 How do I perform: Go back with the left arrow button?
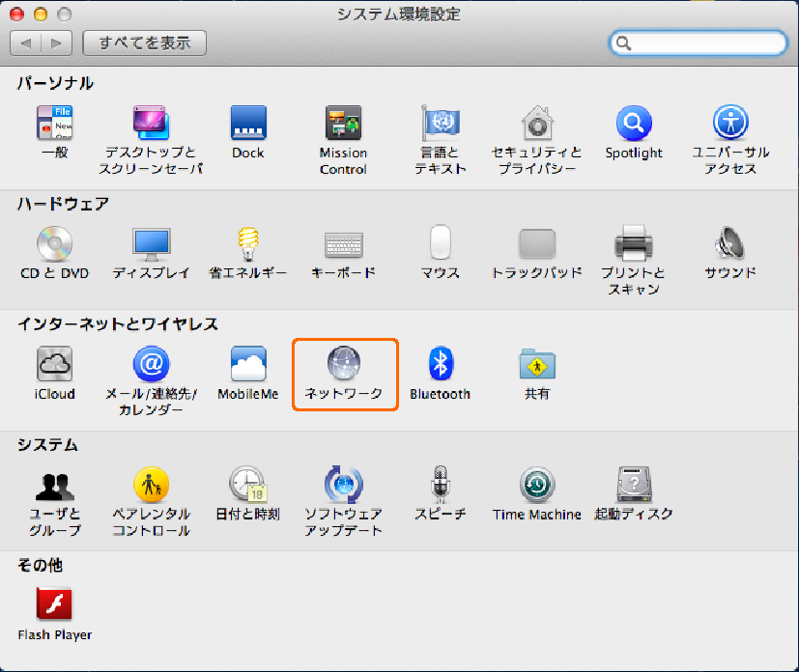(x=25, y=42)
